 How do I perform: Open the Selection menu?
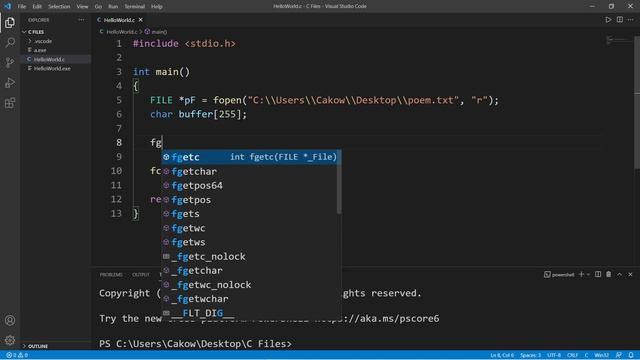point(59,7)
